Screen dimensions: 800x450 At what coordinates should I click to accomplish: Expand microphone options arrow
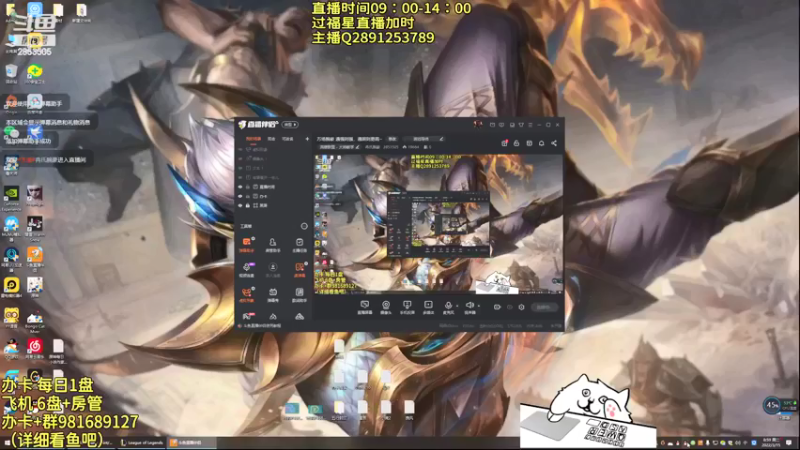click(457, 306)
